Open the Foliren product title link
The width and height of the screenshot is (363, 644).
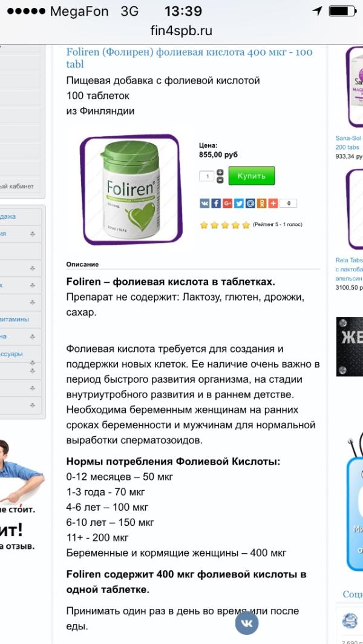tap(189, 58)
